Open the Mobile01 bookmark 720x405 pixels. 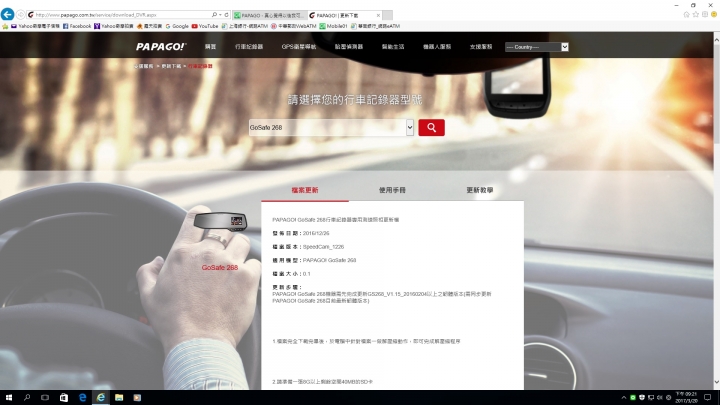334,26
